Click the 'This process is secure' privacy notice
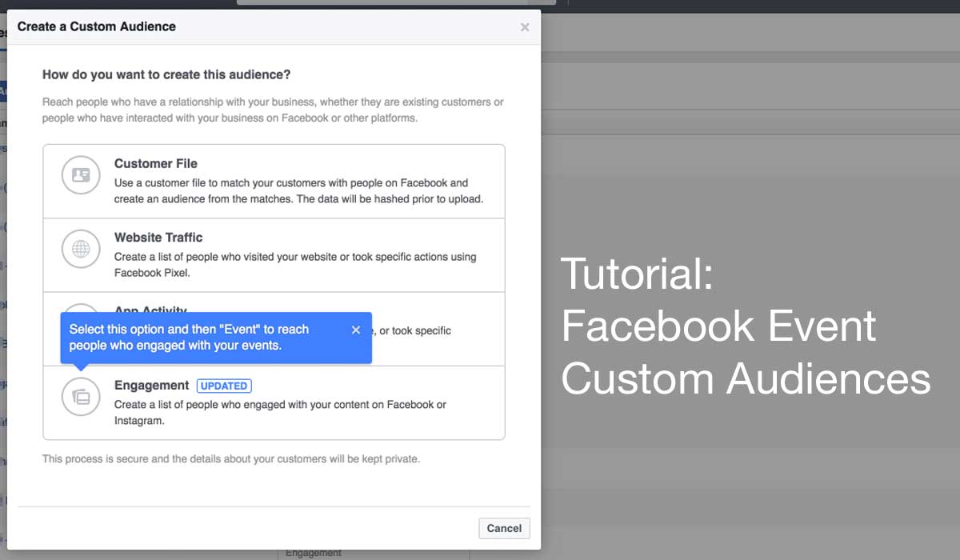 click(x=230, y=459)
